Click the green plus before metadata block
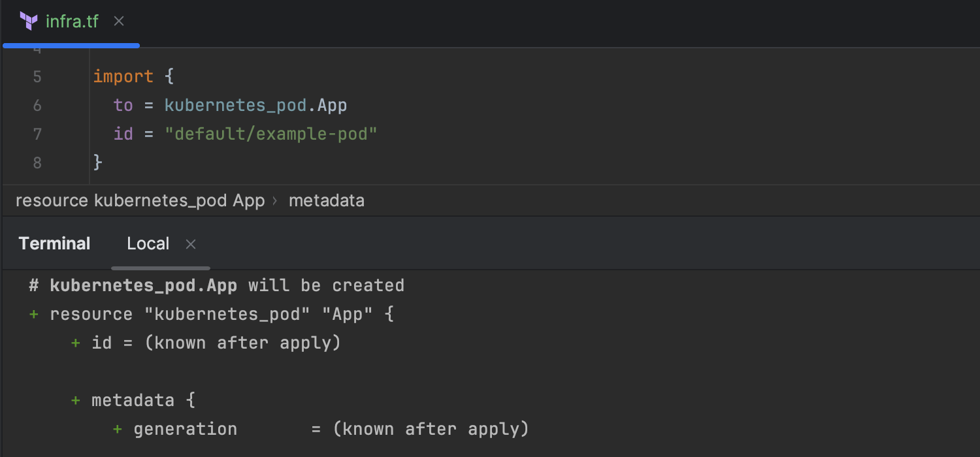 pos(76,400)
